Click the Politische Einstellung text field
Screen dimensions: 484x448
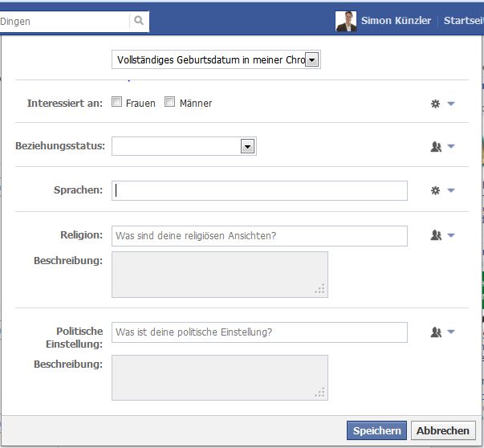point(259,332)
